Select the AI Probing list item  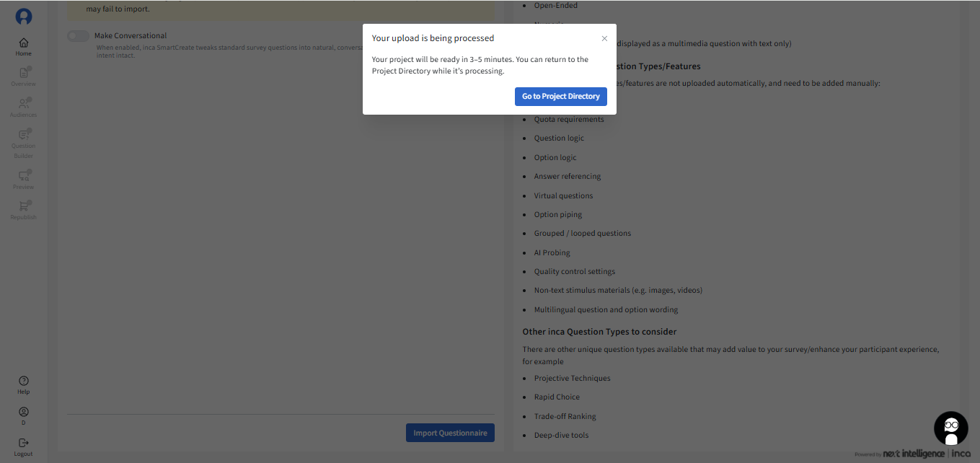552,253
